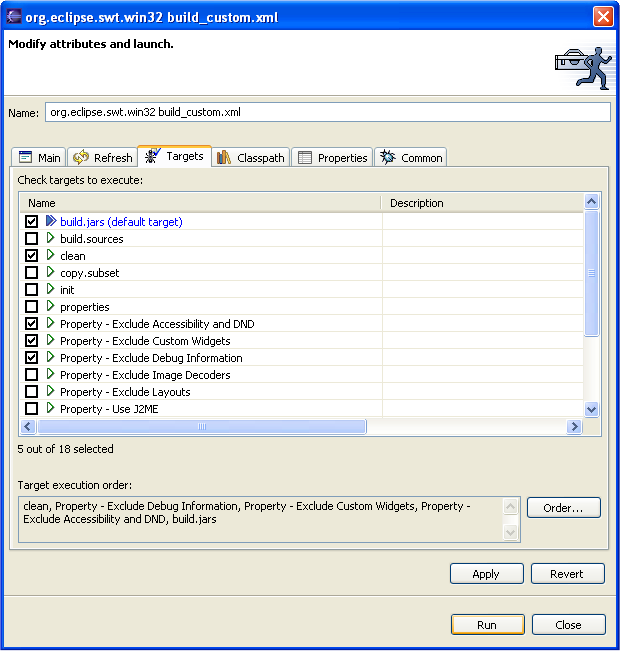Viewport: 620px width, 651px height.
Task: Click the Eclipse icon in the title bar
Action: click(14, 16)
